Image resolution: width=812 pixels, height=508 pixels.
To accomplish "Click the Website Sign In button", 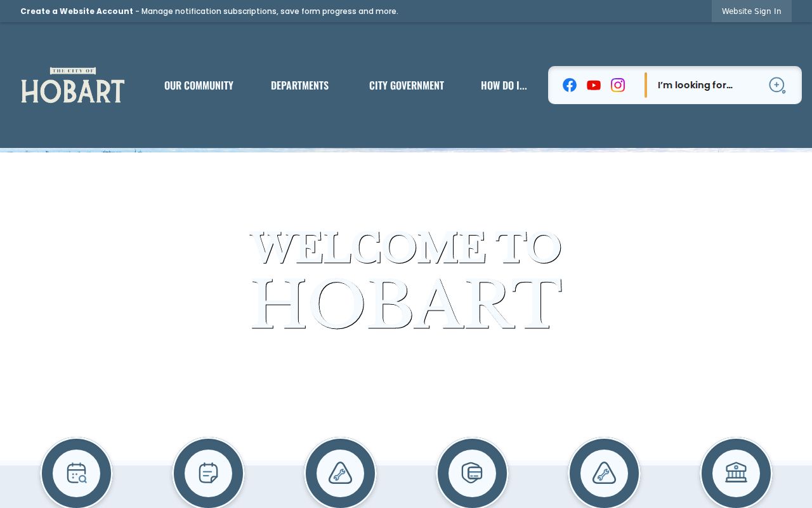I will (x=752, y=11).
